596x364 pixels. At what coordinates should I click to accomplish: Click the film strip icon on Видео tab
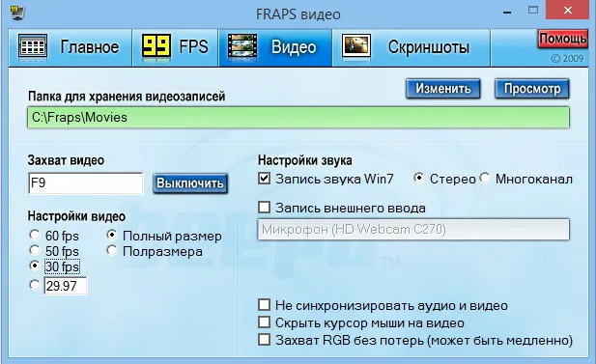tap(242, 46)
